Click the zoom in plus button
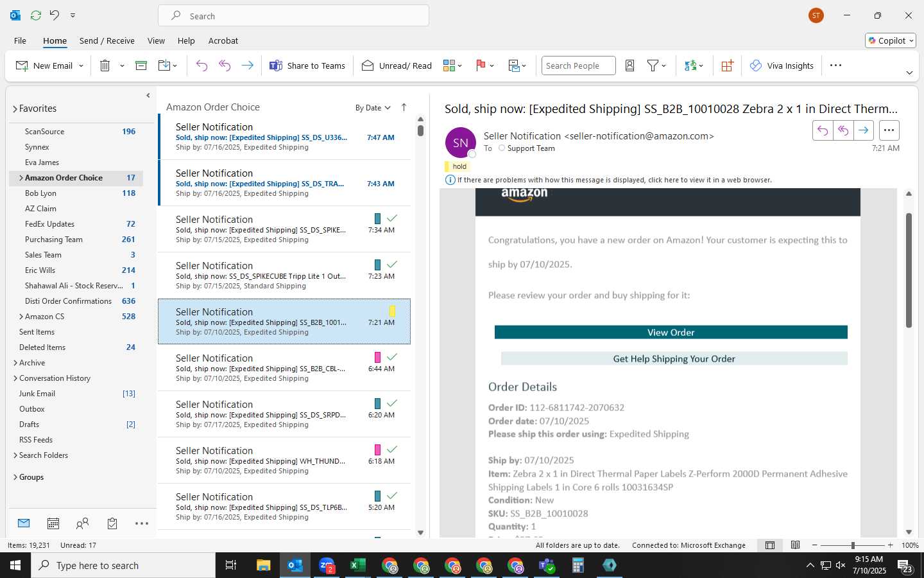The width and height of the screenshot is (924, 578). 890,545
